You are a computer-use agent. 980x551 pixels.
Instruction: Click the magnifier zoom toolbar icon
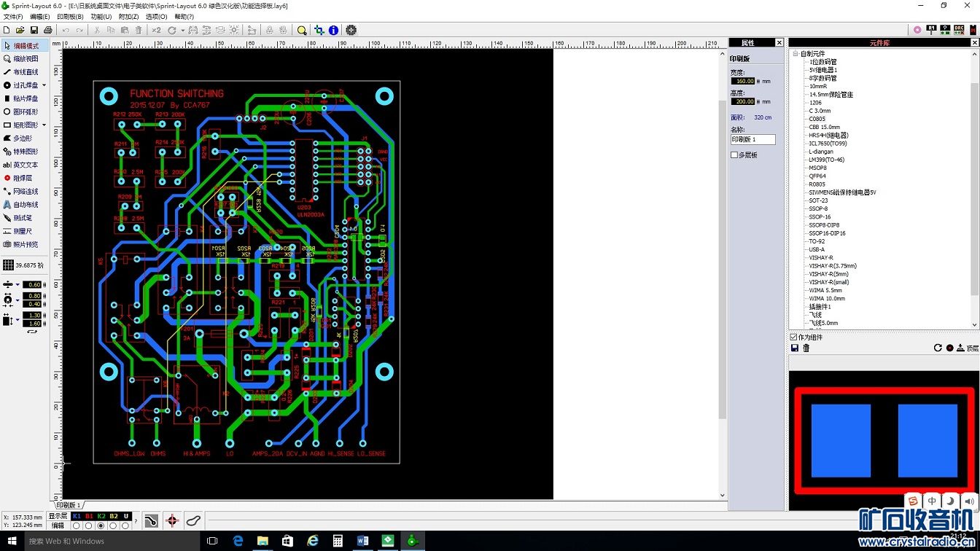302,31
